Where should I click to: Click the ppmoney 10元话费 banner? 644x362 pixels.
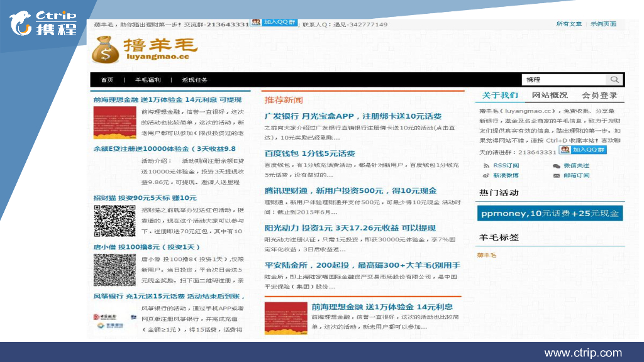tap(550, 214)
